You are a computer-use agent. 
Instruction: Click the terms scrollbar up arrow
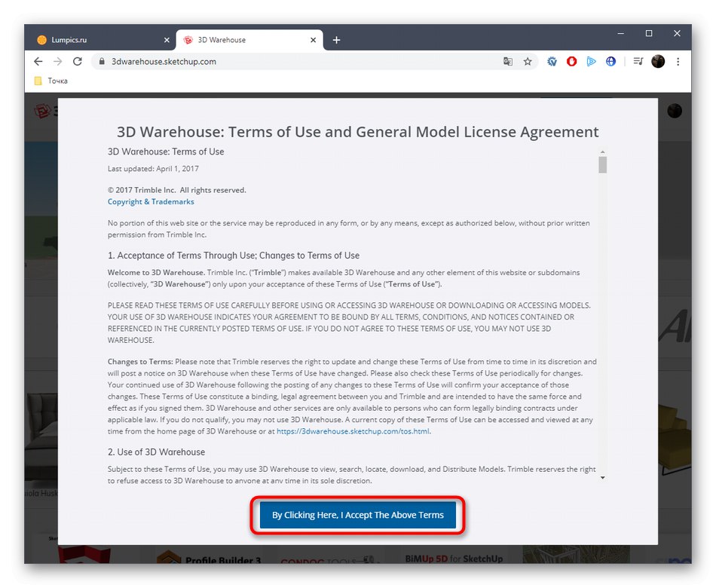click(x=603, y=152)
